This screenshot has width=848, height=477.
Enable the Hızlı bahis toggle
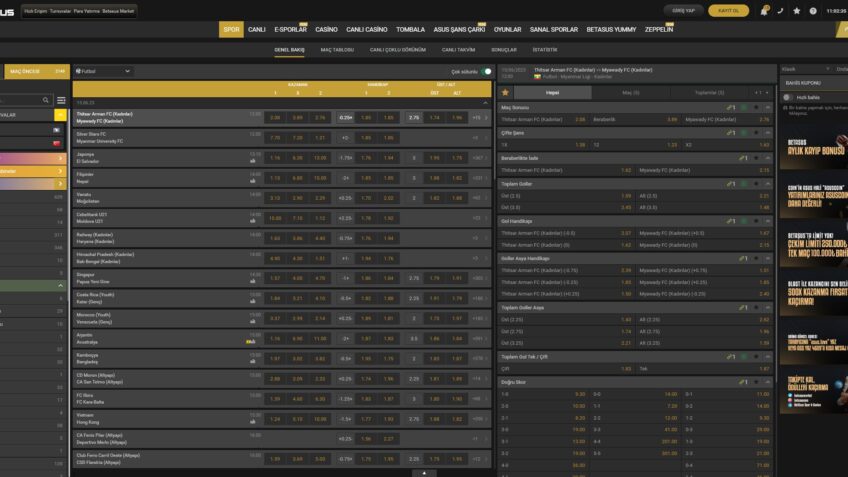(x=790, y=97)
